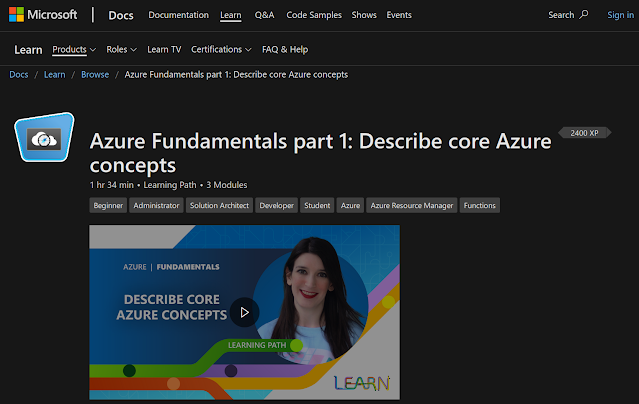This screenshot has width=639, height=404.
Task: Click the Learn heading in secondary nav
Action: tap(28, 50)
